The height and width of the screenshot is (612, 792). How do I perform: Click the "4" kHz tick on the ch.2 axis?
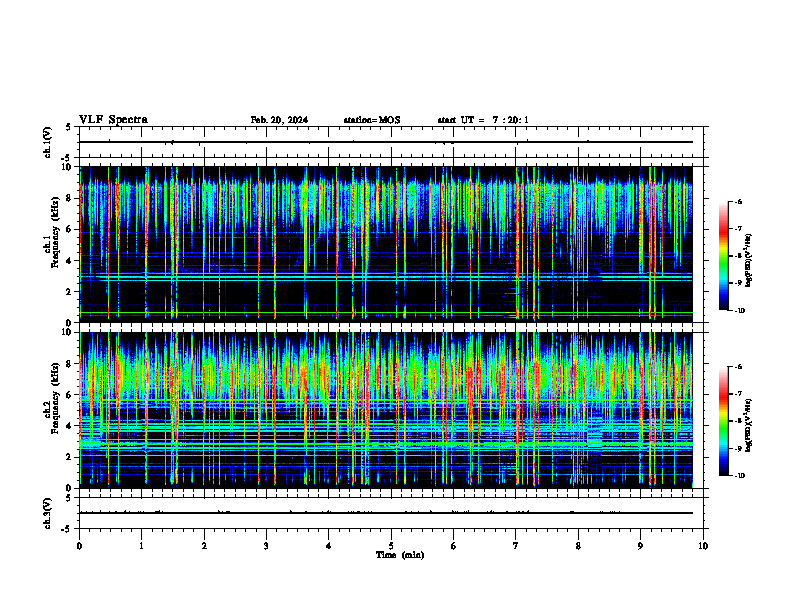pos(69,426)
